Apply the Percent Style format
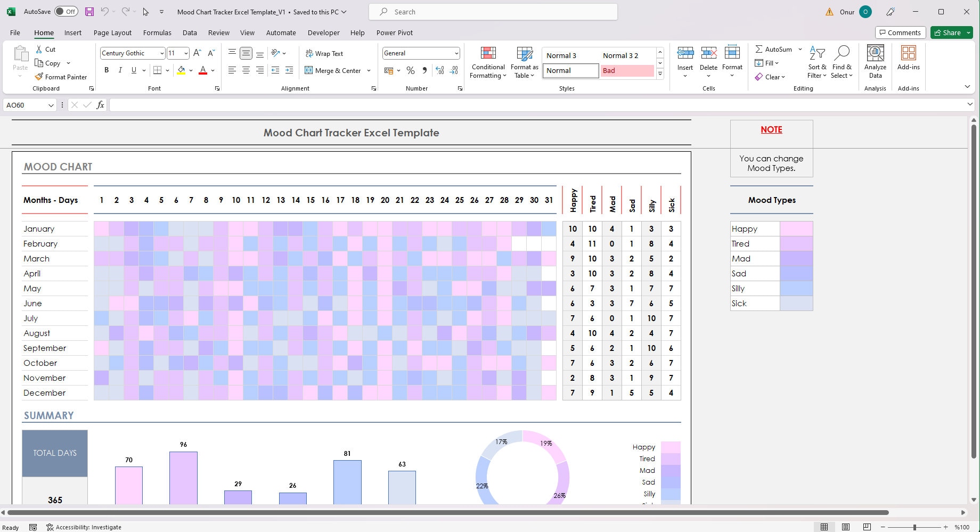The width and height of the screenshot is (980, 532). click(x=410, y=70)
